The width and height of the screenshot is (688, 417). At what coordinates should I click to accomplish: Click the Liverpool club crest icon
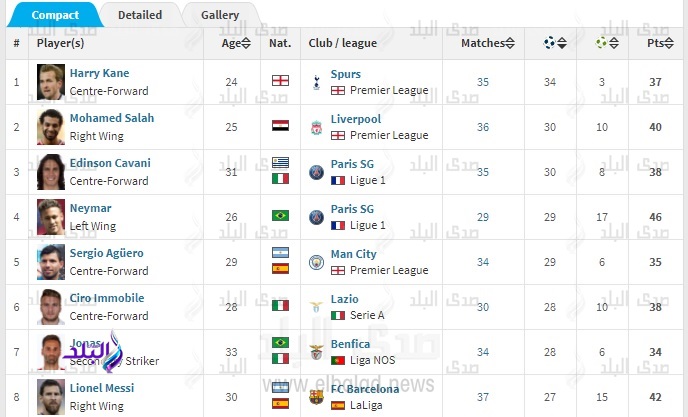(316, 126)
